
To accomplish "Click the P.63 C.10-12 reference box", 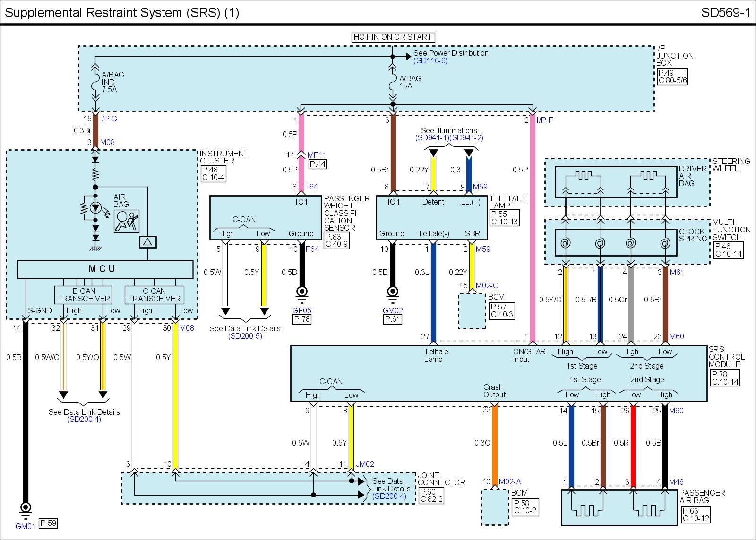I will [x=696, y=515].
